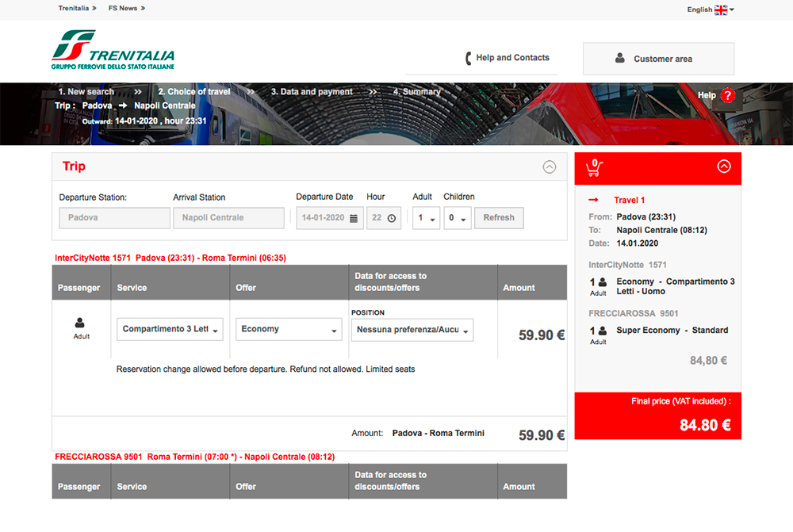Click the FRECCIAROSSA 9501 Roma Termini - Napoli heading
Screen dimensions: 793x532
[x=195, y=457]
